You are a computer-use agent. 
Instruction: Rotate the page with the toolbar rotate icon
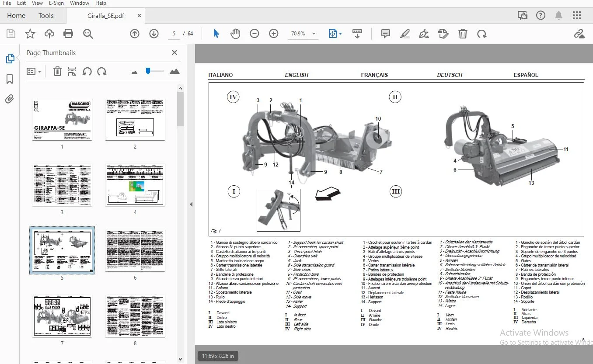point(482,34)
